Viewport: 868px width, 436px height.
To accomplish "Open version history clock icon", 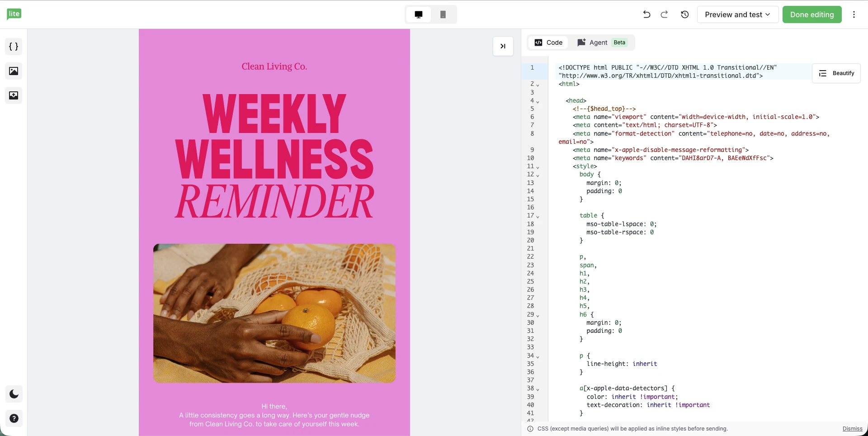I will pyautogui.click(x=685, y=14).
